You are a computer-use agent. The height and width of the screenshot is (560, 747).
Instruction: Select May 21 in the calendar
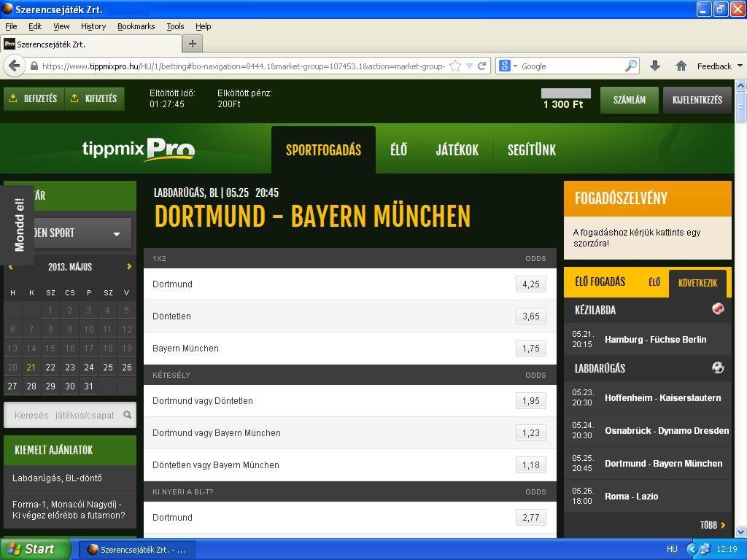pyautogui.click(x=31, y=367)
